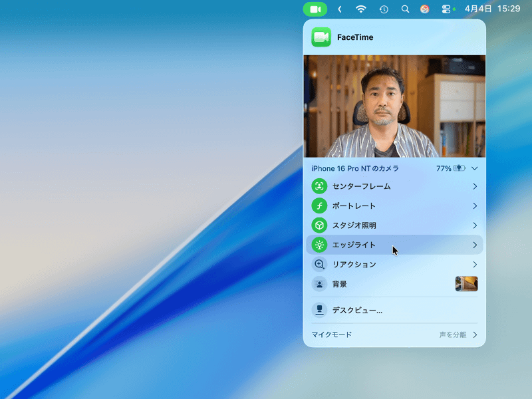The image size is (532, 399).
Task: Click the ポートレート portrait effect icon
Action: pyautogui.click(x=319, y=206)
